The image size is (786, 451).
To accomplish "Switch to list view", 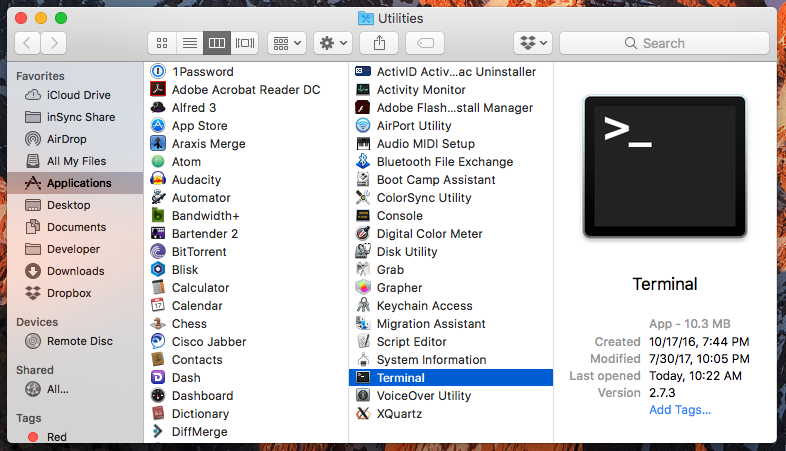I will pyautogui.click(x=189, y=43).
